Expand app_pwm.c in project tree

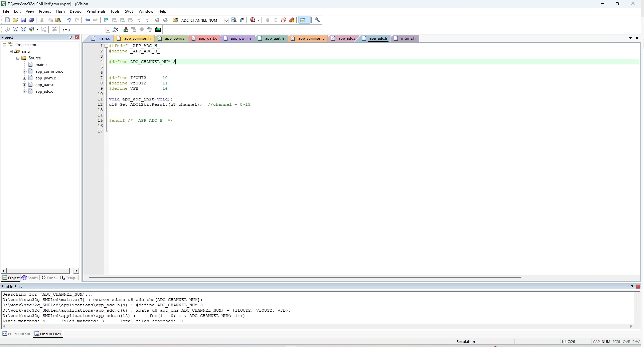25,78
